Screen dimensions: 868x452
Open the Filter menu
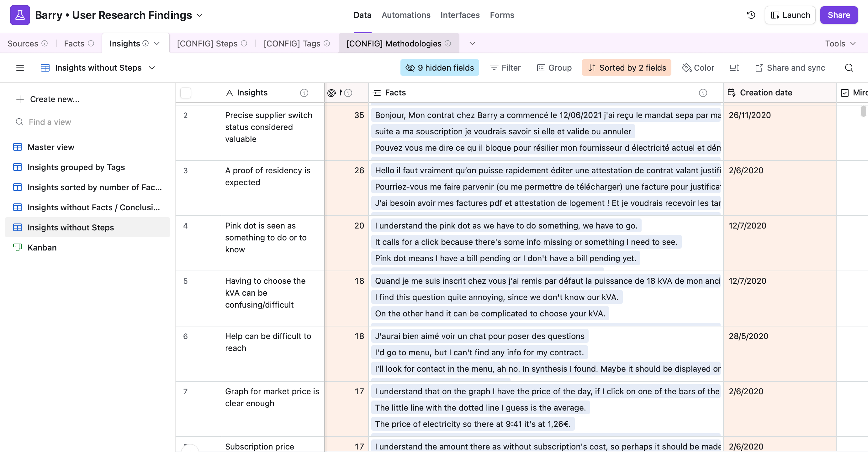click(505, 68)
